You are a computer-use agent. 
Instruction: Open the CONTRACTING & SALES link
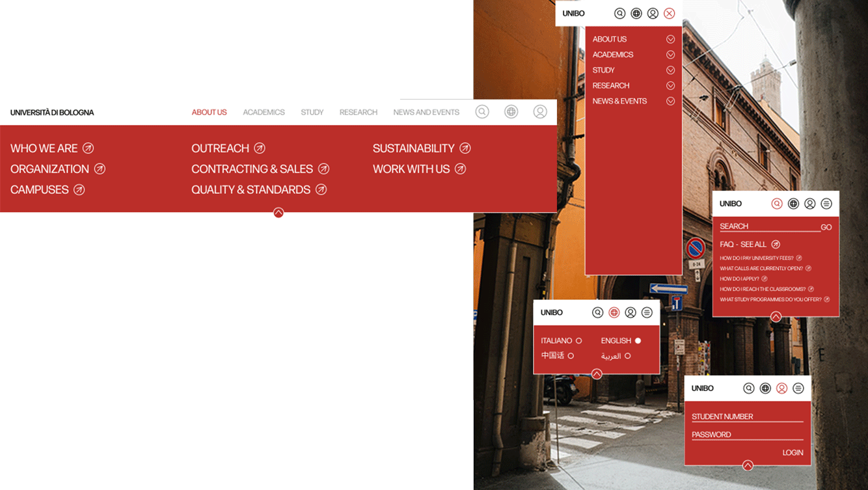260,169
